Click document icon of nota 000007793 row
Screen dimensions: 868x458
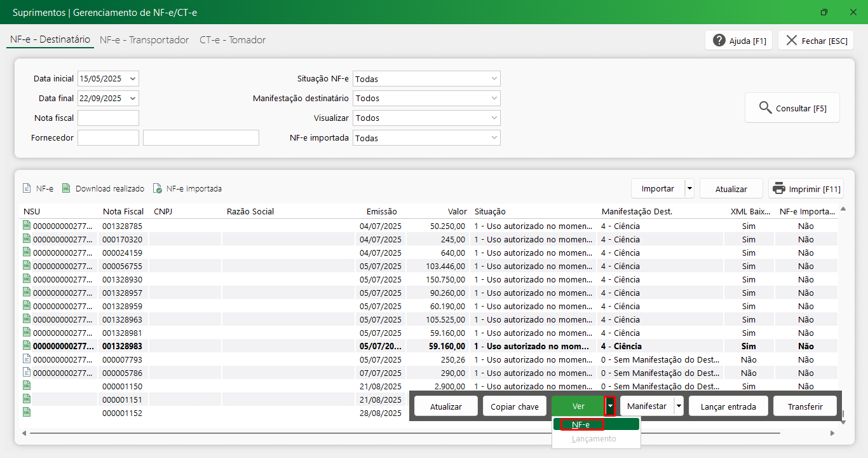pyautogui.click(x=27, y=359)
